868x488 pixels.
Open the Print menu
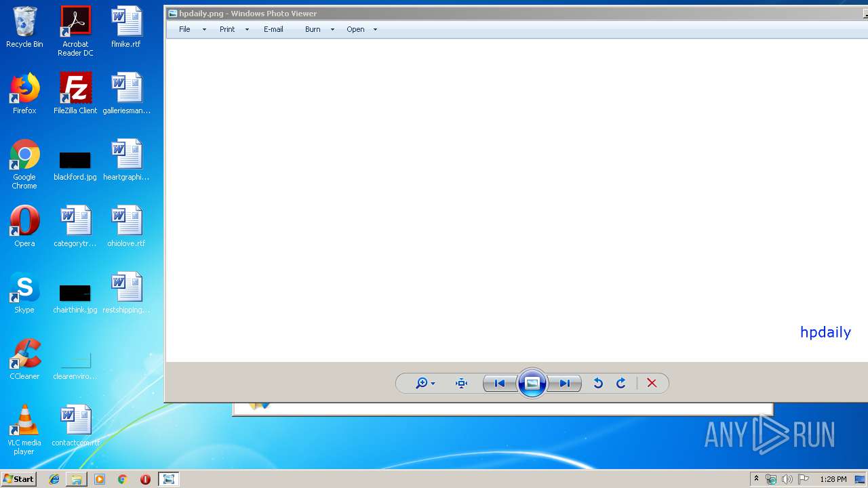coord(227,29)
